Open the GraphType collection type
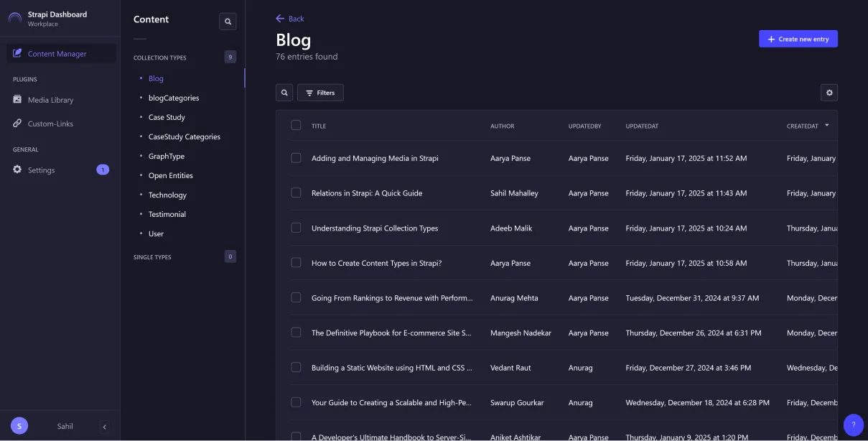Screen dimensions: 868x441 point(167,156)
